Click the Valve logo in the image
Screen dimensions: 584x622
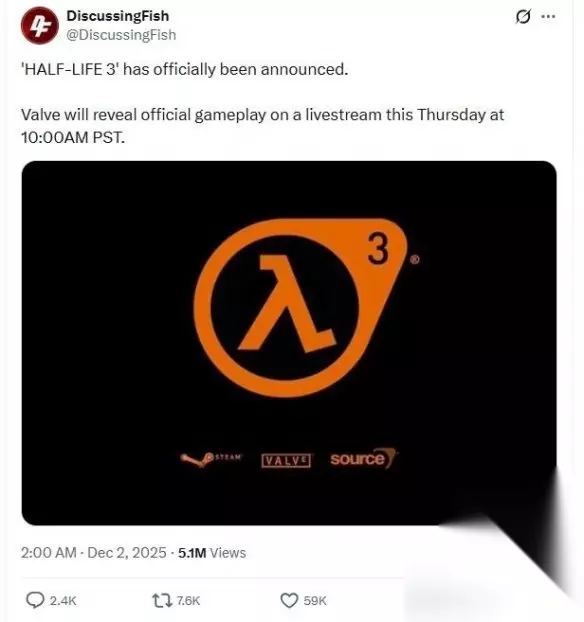[x=286, y=460]
